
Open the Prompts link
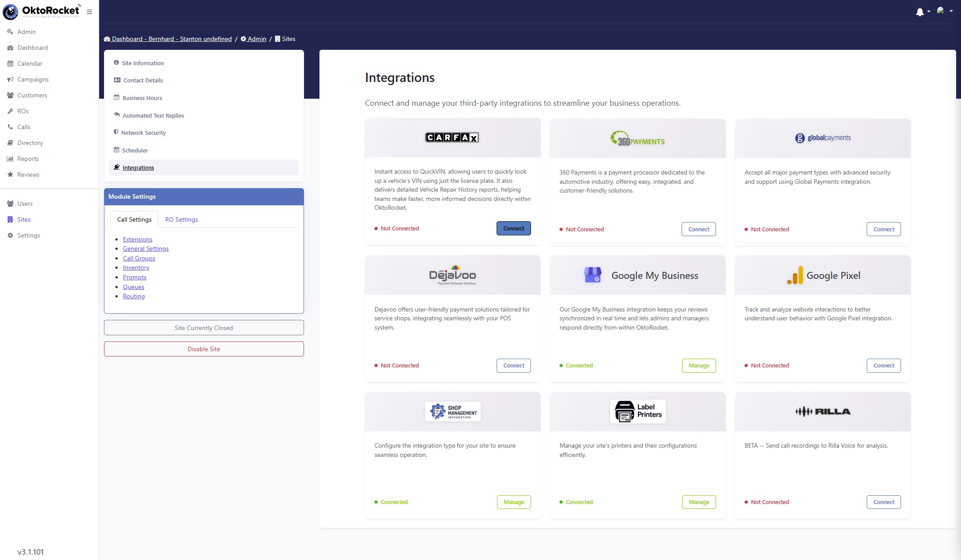(x=134, y=277)
